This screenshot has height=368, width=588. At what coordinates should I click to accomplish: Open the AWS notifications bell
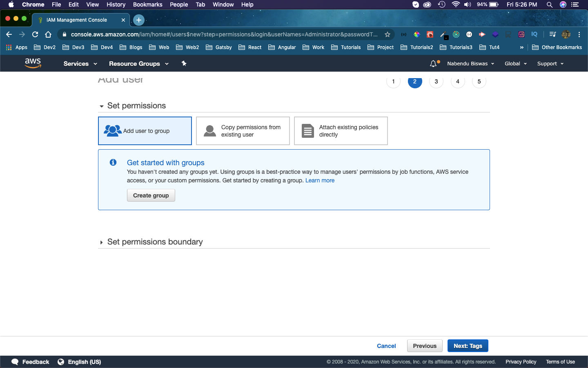[x=433, y=64]
